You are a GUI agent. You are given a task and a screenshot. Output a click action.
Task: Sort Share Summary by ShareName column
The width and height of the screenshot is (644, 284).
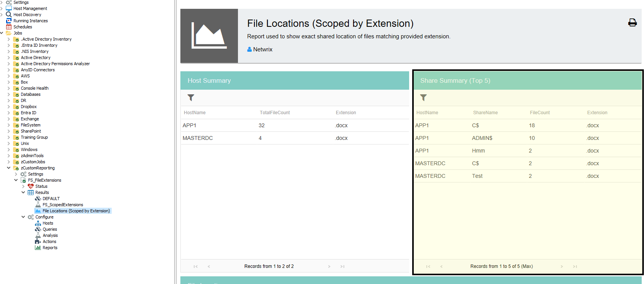485,113
